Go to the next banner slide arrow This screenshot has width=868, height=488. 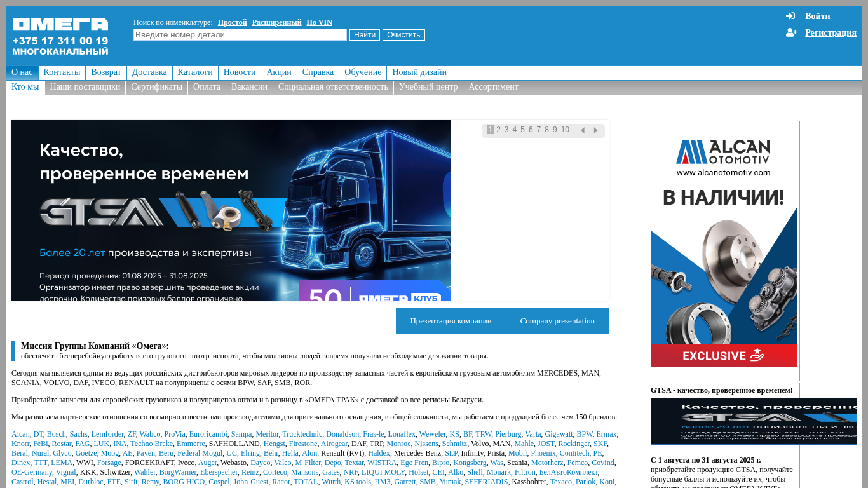595,130
